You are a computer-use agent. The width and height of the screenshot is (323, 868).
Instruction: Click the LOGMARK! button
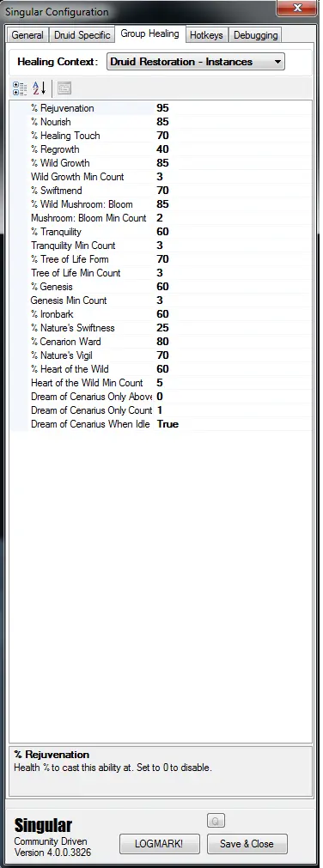tap(159, 844)
